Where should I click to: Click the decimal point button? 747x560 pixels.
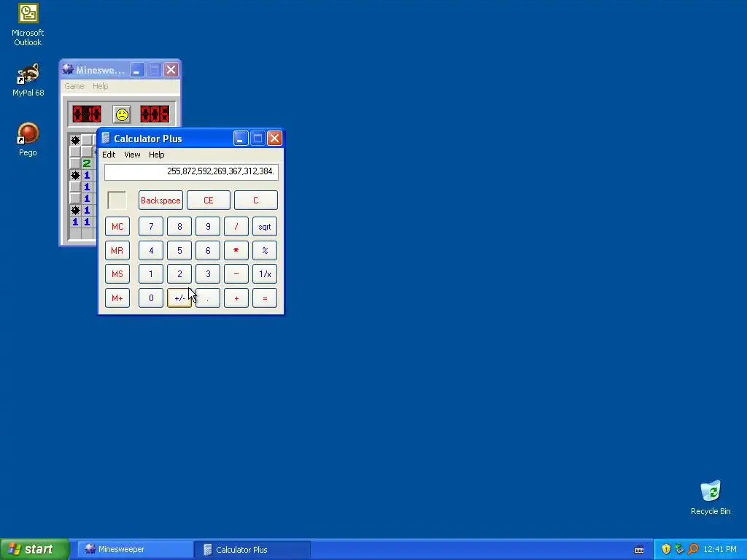pyautogui.click(x=208, y=298)
